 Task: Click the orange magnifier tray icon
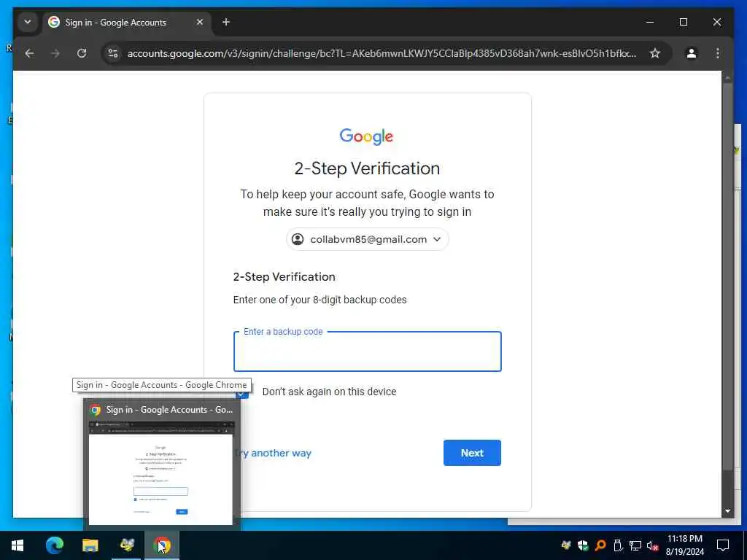click(x=600, y=545)
